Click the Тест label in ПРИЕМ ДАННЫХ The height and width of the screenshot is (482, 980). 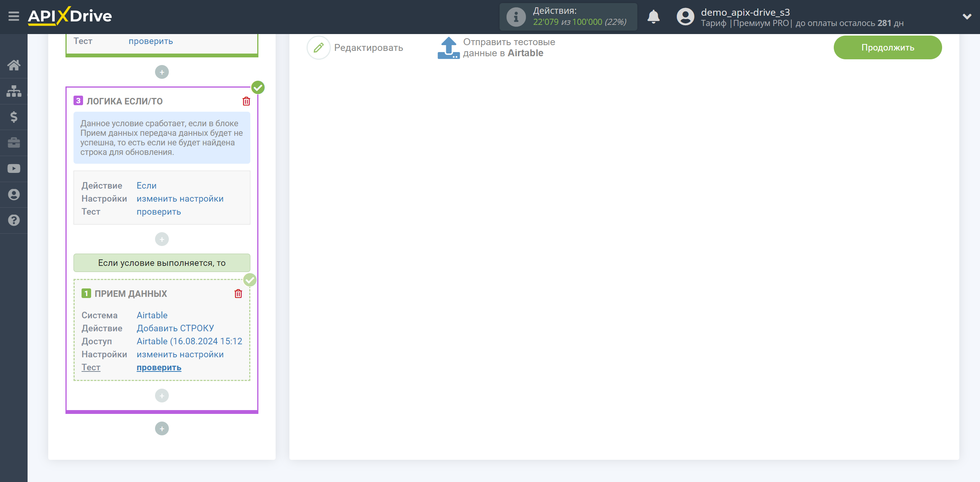(91, 367)
